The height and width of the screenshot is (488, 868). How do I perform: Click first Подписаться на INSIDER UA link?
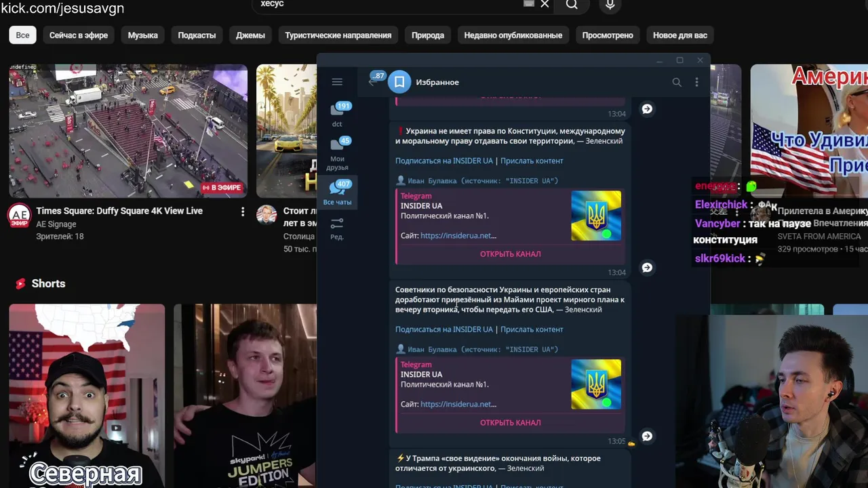pos(444,161)
